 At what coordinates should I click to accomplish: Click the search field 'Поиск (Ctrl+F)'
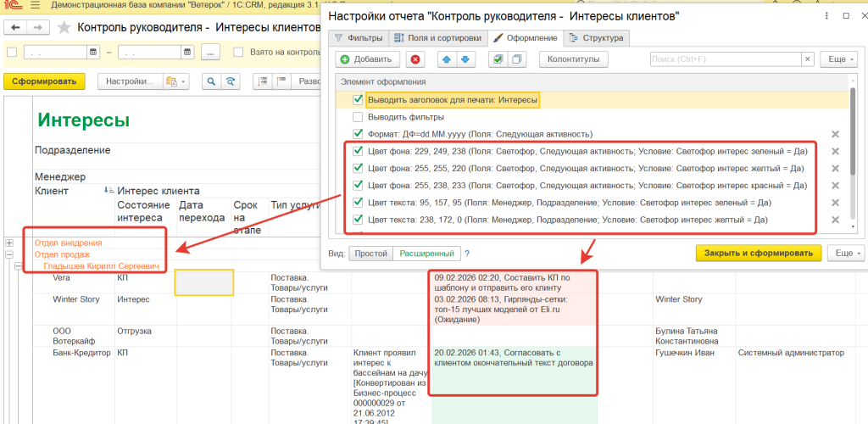[725, 59]
